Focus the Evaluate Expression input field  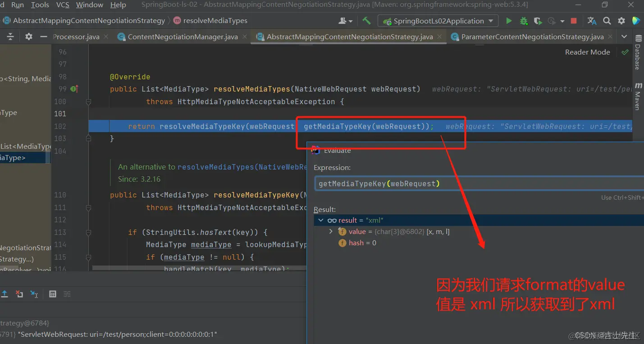coord(479,183)
